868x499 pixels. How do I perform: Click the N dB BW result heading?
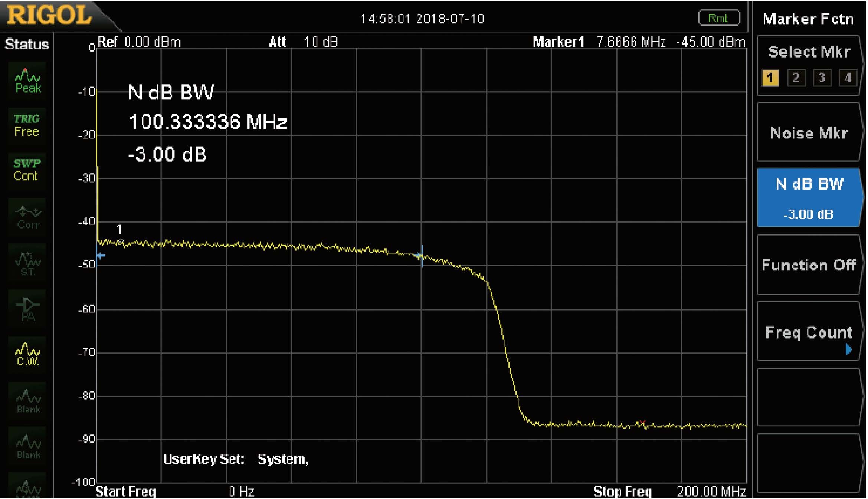point(171,92)
